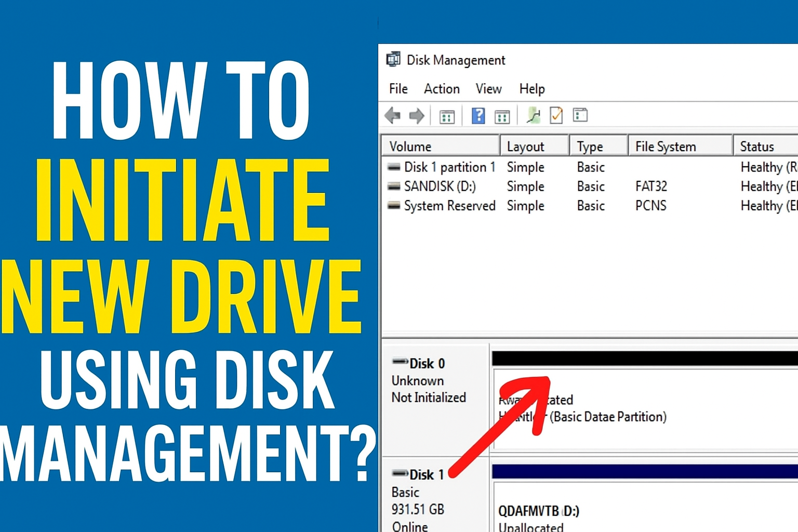
Task: Open the Help menu
Action: click(531, 88)
